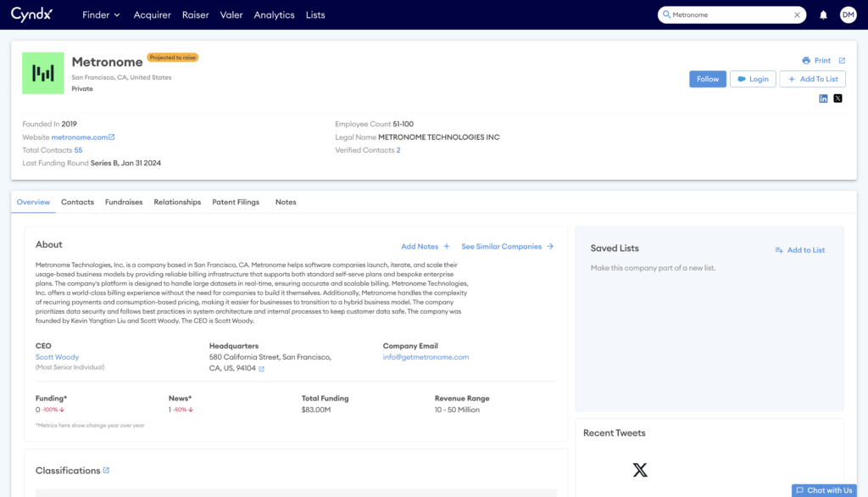Open the DM user avatar menu
Image resolution: width=868 pixels, height=497 pixels.
pos(848,15)
